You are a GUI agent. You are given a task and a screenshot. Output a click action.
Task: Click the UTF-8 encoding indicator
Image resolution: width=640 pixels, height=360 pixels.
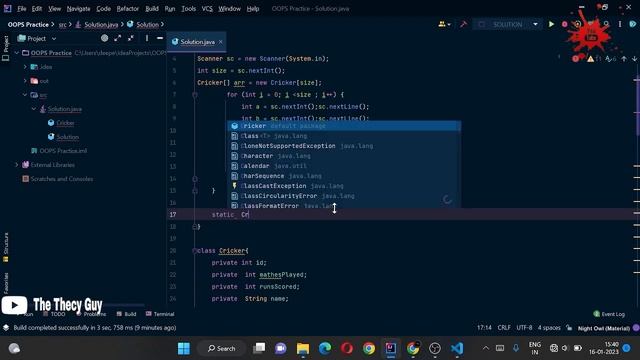coord(524,327)
